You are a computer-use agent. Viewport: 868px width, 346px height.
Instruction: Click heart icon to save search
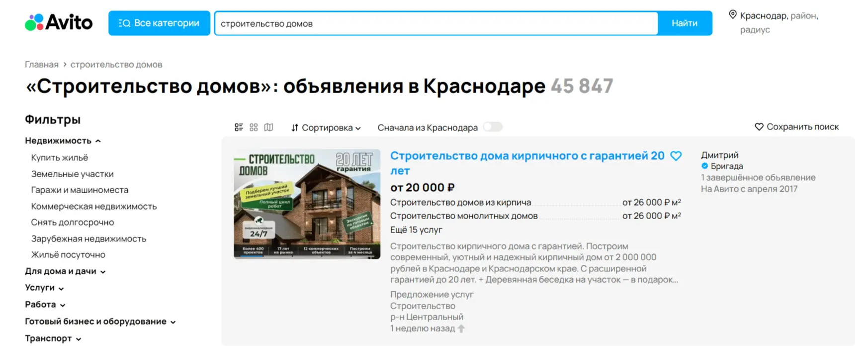coord(759,127)
